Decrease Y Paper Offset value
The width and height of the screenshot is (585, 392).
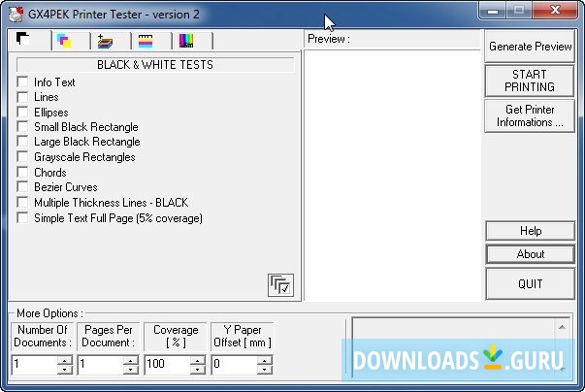coord(265,370)
